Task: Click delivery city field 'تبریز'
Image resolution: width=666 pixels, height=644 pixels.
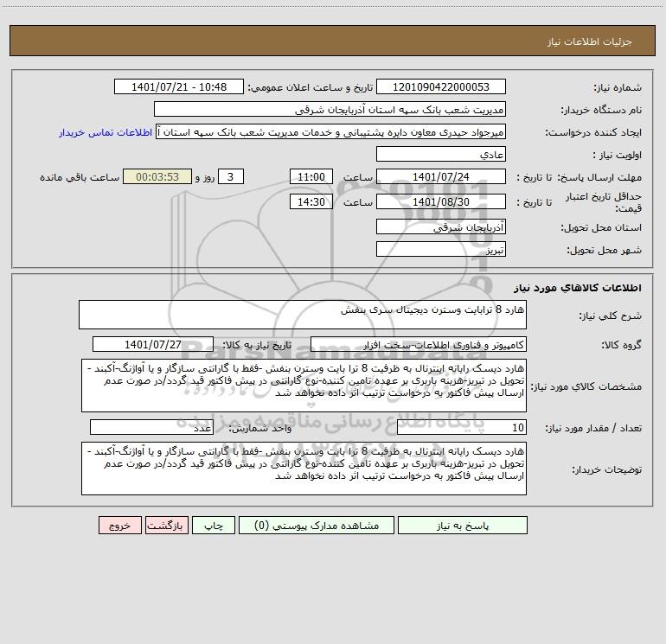Action: pos(441,249)
